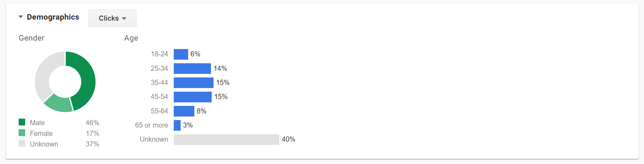Viewport: 644px width, 164px height.
Task: Click the Male dark green legend swatch
Action: [x=22, y=122]
